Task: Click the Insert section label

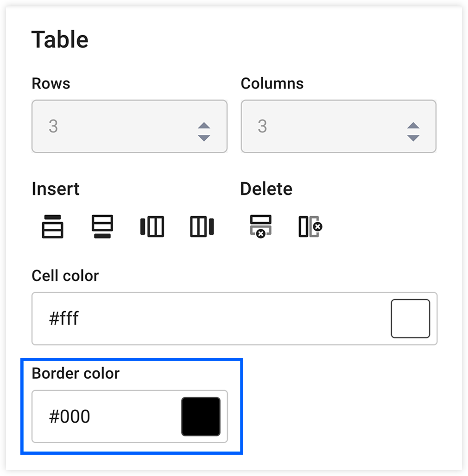Action: coord(55,189)
